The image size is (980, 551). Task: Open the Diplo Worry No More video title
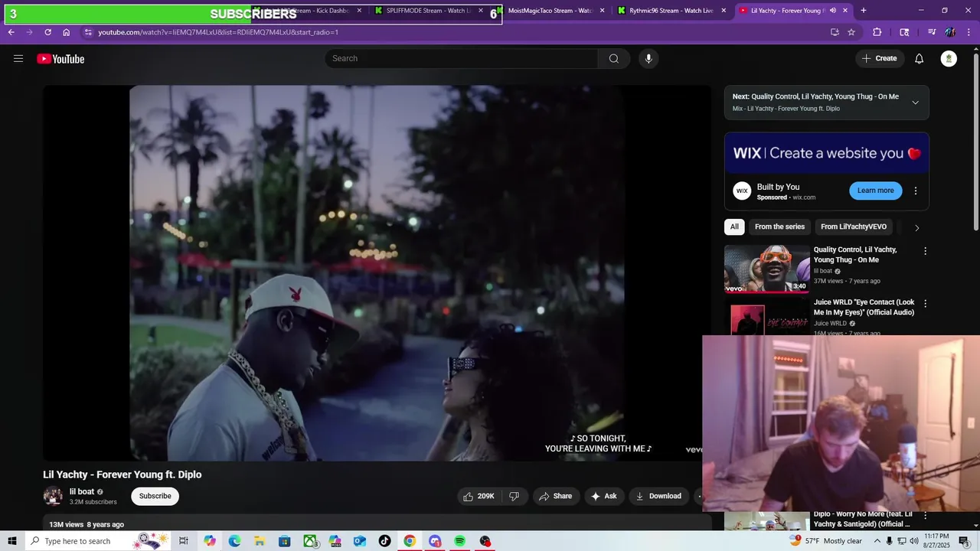coord(863,519)
